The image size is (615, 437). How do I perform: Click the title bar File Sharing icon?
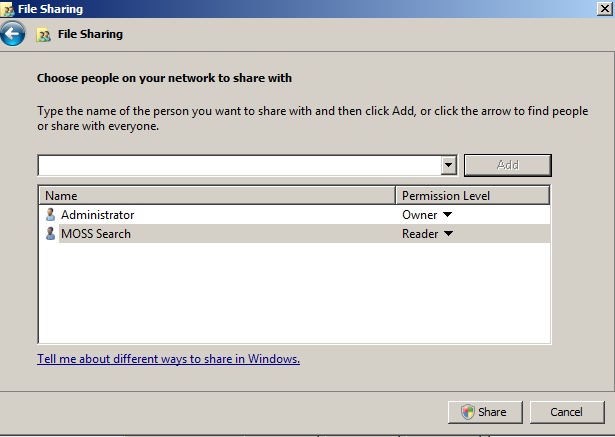(8, 9)
